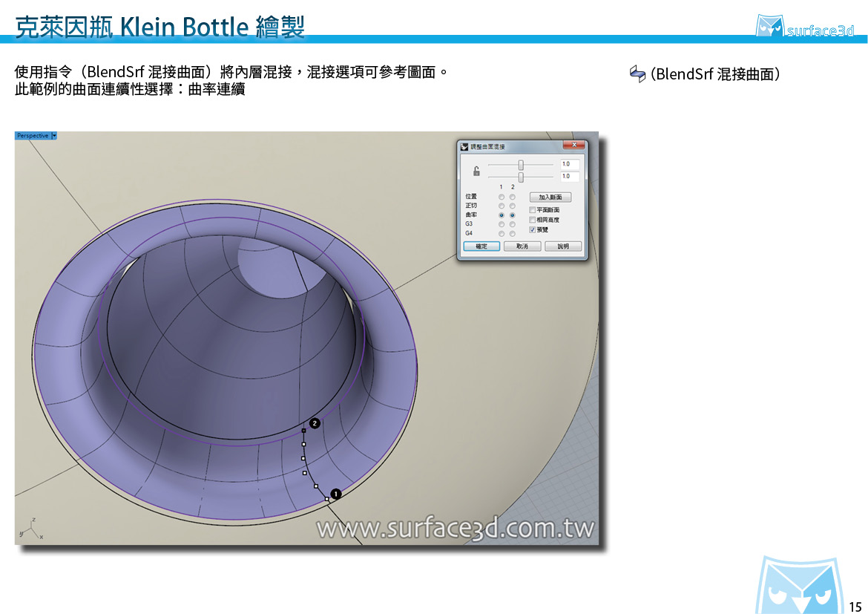The image size is (868, 614).
Task: Click the upper 1.0 value field
Action: click(x=569, y=164)
